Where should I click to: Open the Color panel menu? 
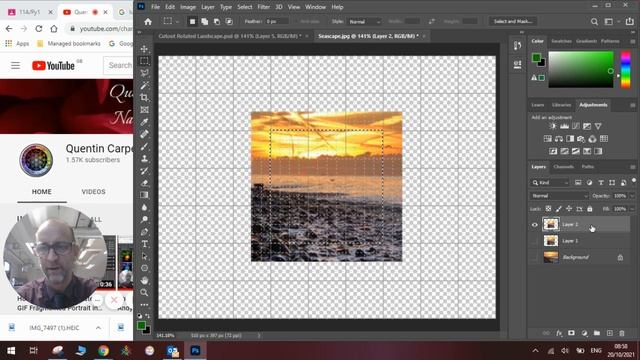[633, 41]
